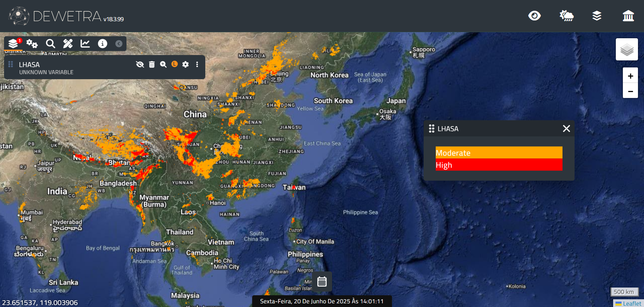Grab the LHASA layer row drag handle

pyautogui.click(x=11, y=64)
